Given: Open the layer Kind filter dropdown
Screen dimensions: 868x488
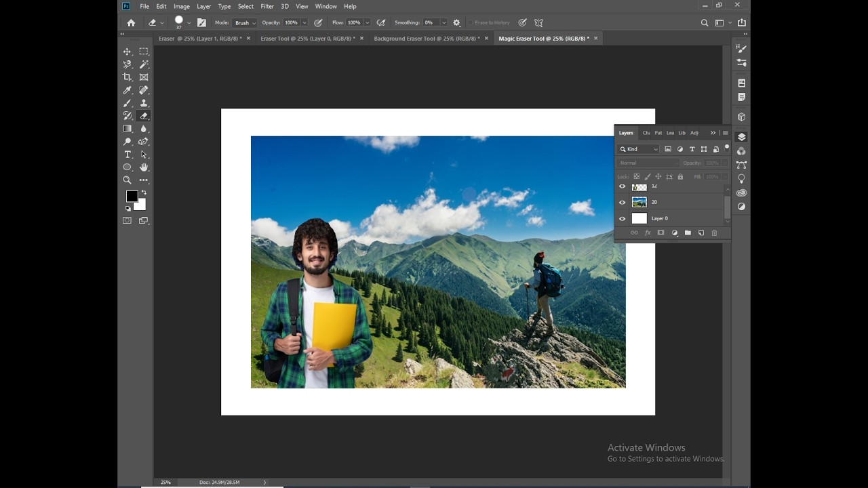Looking at the screenshot, I should click(638, 149).
